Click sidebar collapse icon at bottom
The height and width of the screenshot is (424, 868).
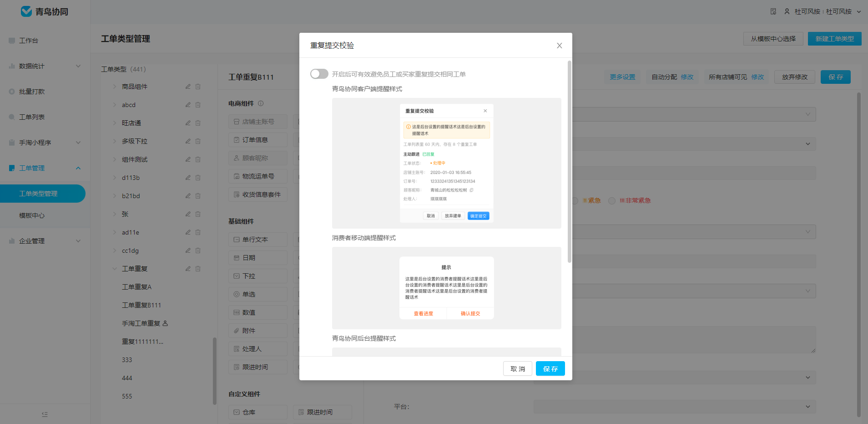tap(45, 414)
